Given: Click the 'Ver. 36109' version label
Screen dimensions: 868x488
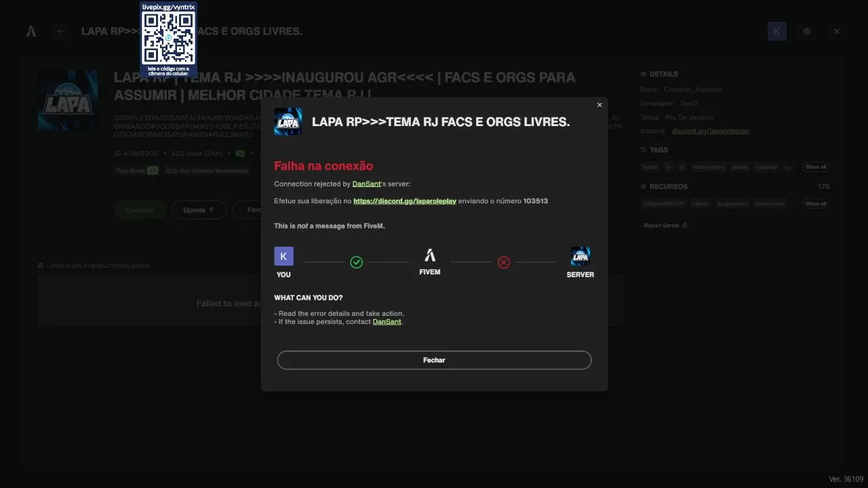Looking at the screenshot, I should point(846,479).
